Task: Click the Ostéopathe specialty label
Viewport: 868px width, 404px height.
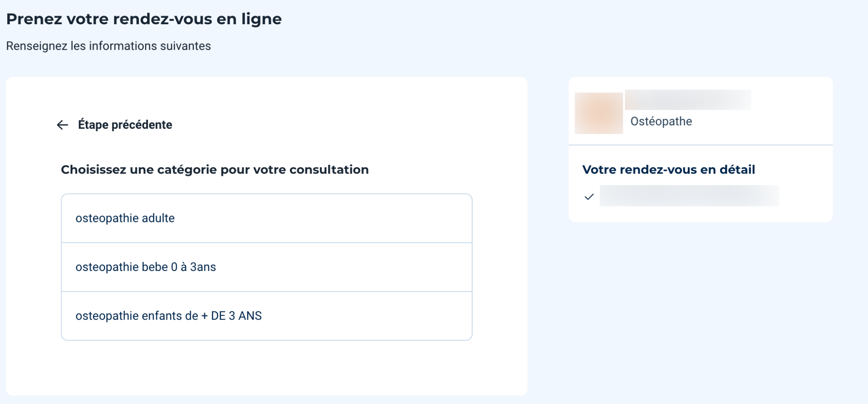Action: 661,121
